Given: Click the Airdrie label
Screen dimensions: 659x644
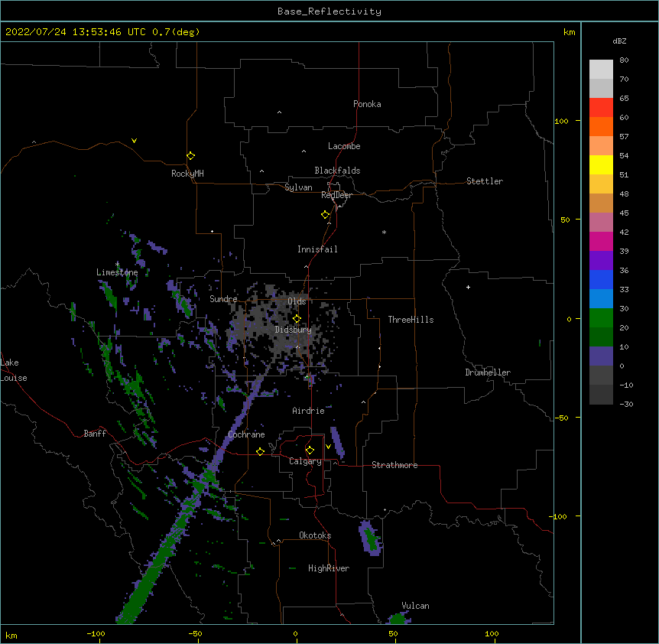Looking at the screenshot, I should pos(309,411).
